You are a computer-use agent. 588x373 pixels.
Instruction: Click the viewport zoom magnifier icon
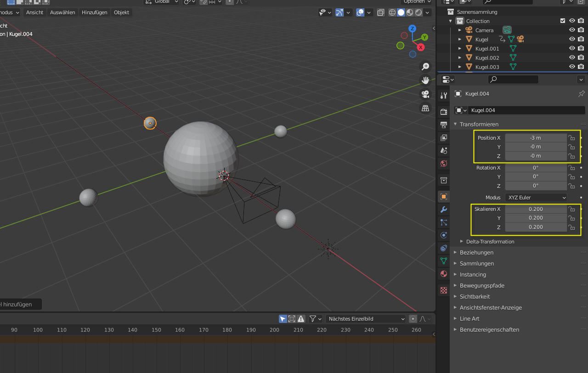(425, 67)
